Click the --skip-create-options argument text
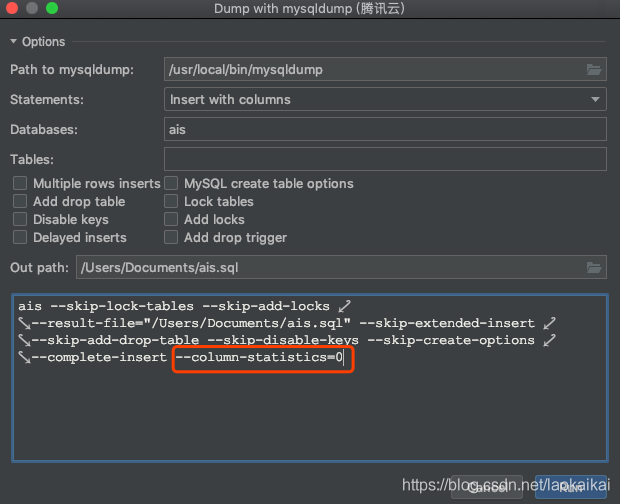 [x=451, y=340]
